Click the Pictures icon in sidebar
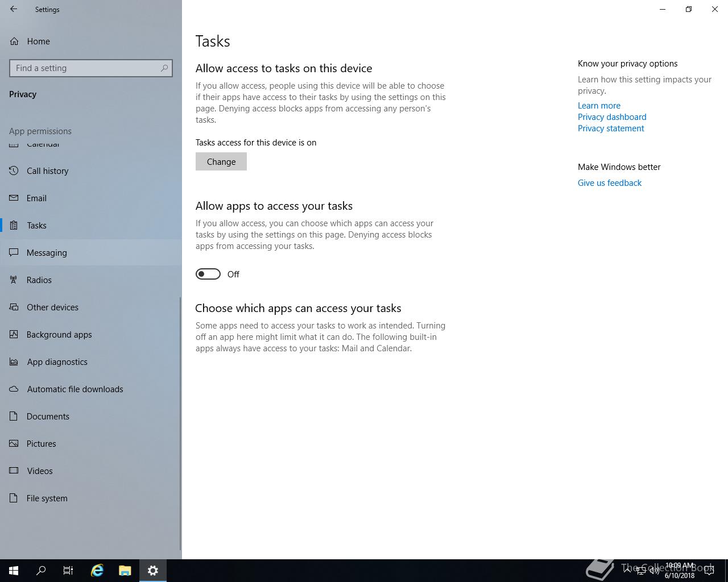This screenshot has height=582, width=728. [x=14, y=444]
